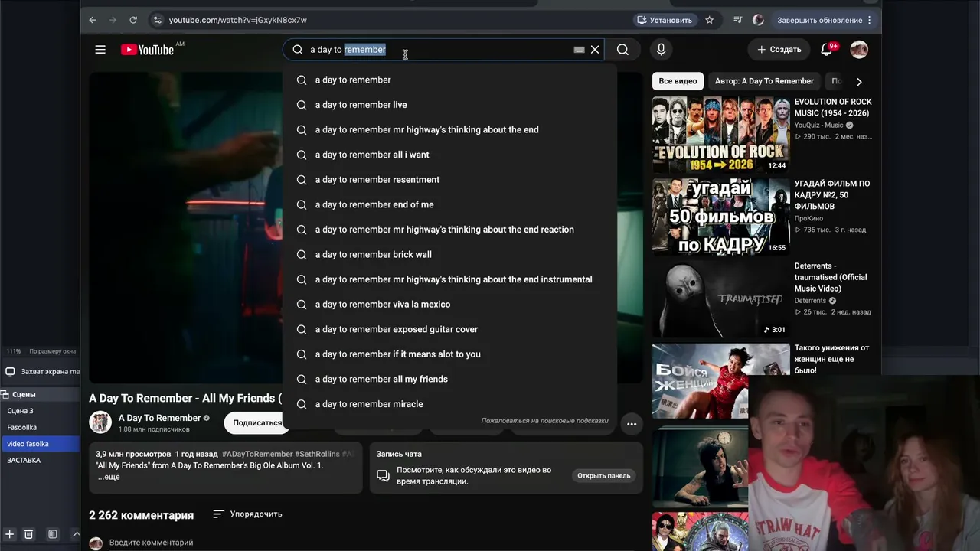Click Завершить обновление in Chrome
This screenshot has height=551, width=980.
(824, 20)
